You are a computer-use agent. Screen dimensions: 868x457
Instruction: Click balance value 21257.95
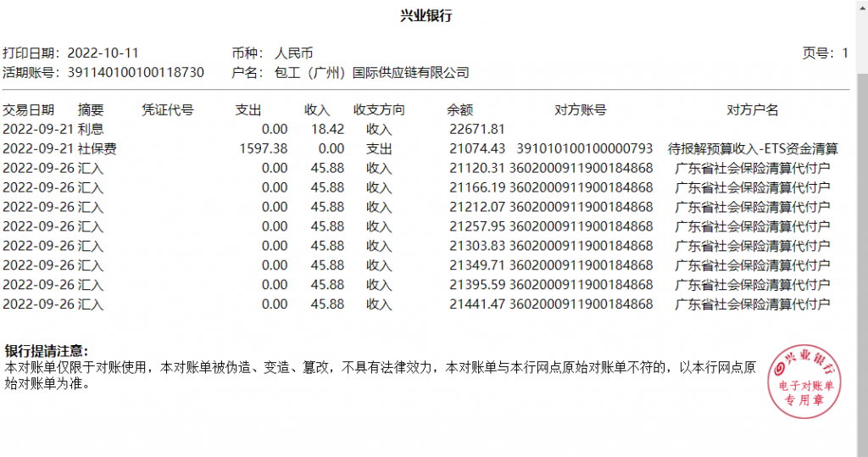(477, 226)
